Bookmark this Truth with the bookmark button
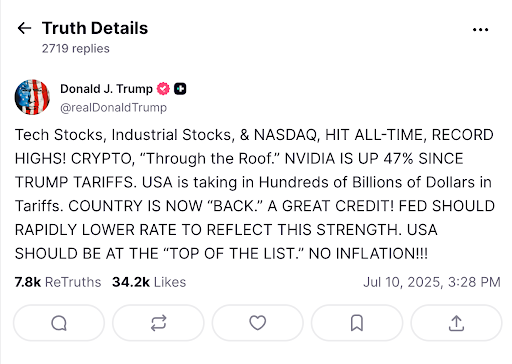 click(357, 323)
